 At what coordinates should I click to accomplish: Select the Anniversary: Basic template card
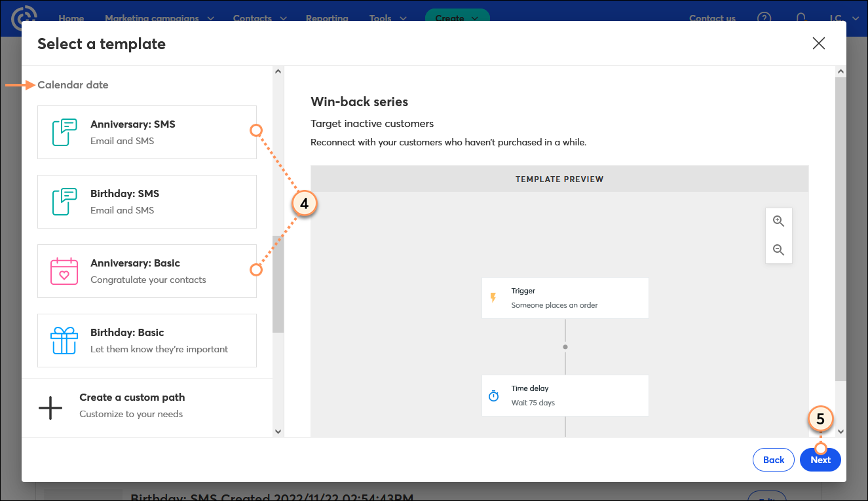[x=147, y=271]
